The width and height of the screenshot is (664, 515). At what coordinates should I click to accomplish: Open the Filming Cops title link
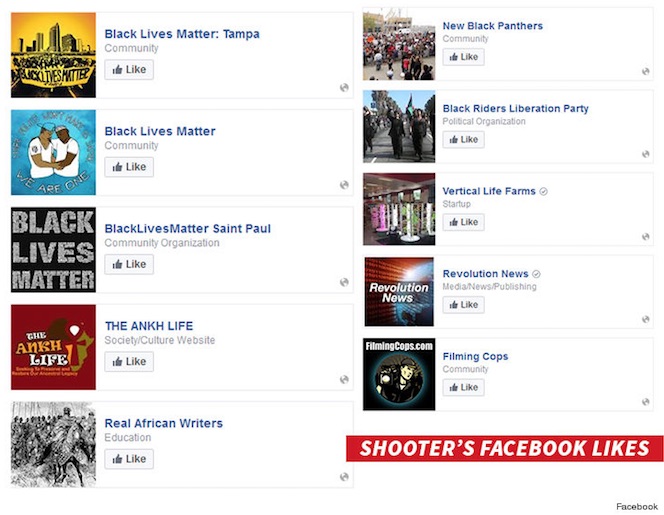[x=475, y=356]
